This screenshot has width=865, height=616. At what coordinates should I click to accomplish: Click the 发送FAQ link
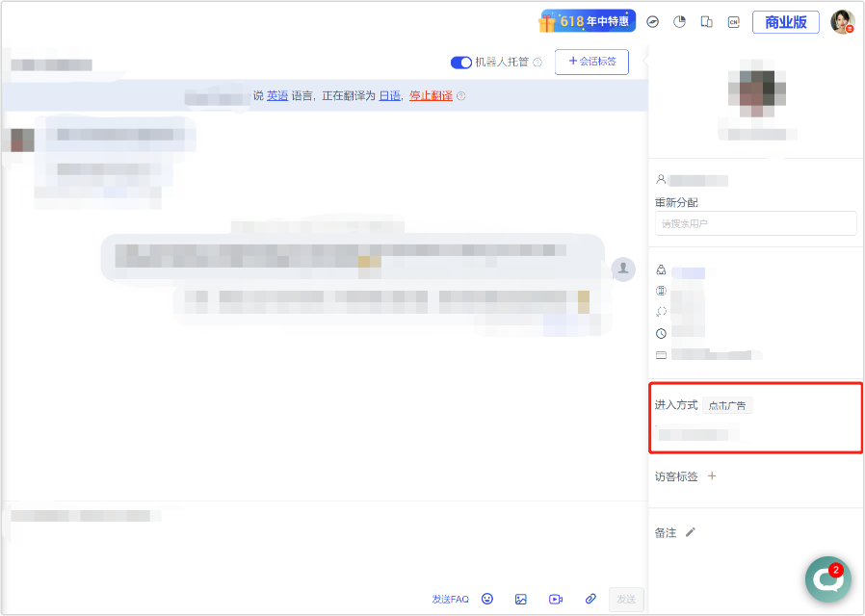point(450,599)
